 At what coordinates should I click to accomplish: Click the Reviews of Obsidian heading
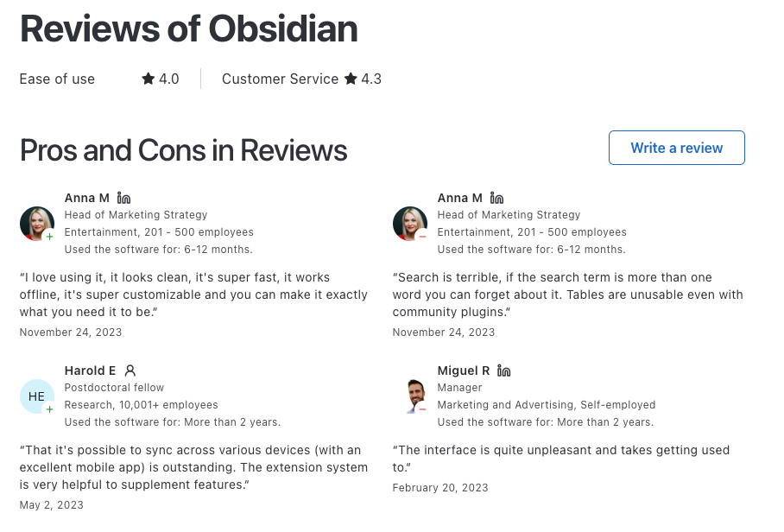[188, 28]
